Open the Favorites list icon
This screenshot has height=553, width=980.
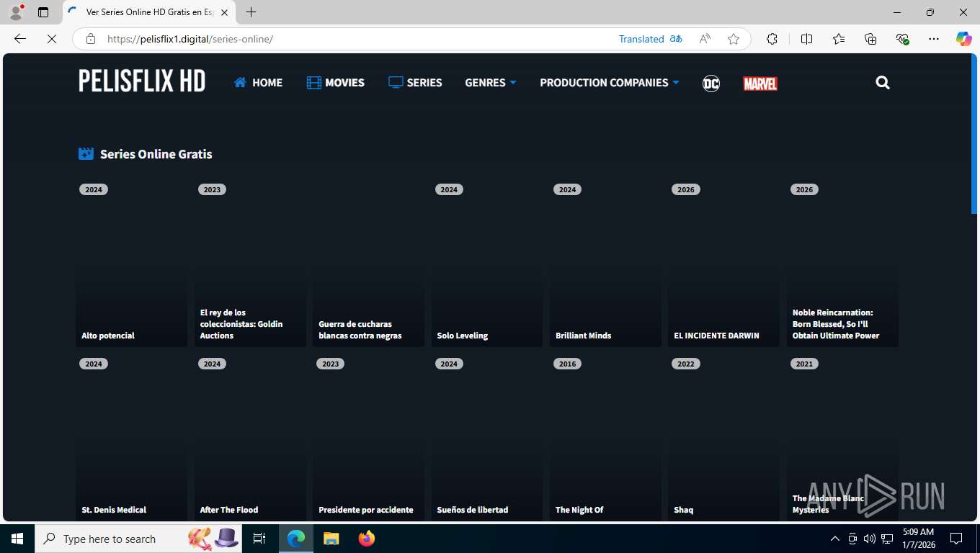[x=839, y=39]
